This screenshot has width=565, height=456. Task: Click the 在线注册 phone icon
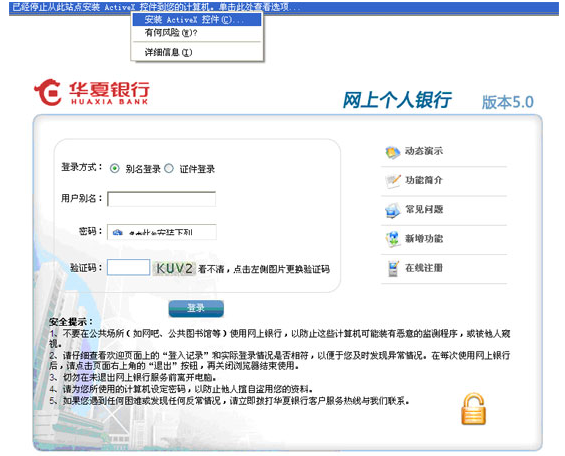[393, 269]
